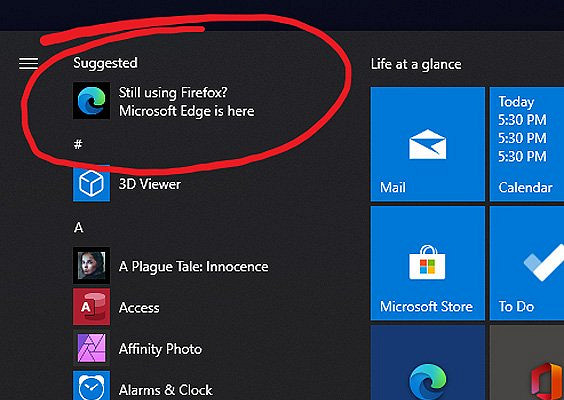The width and height of the screenshot is (564, 400).
Task: Launch the Microsoft Edge pinned tile
Action: coord(428,363)
